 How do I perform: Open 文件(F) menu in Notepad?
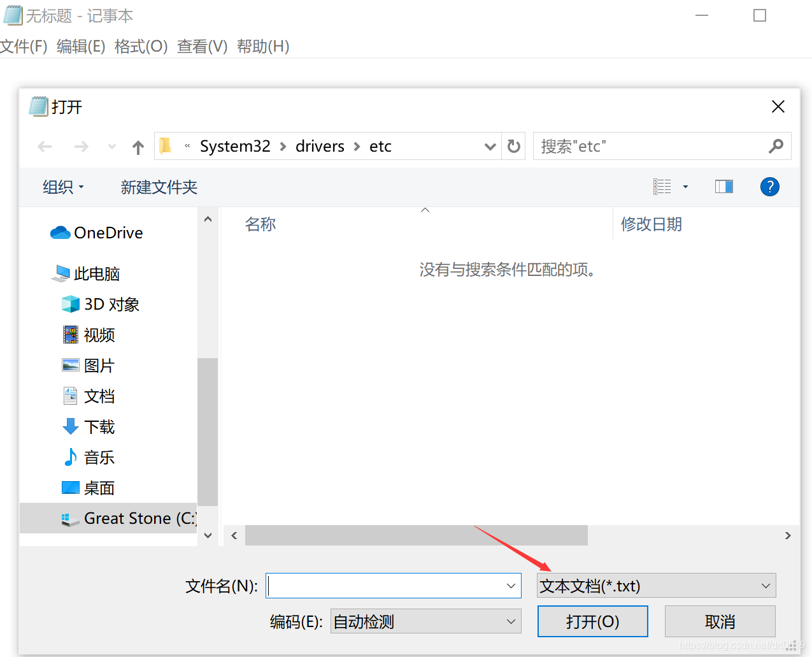[24, 47]
